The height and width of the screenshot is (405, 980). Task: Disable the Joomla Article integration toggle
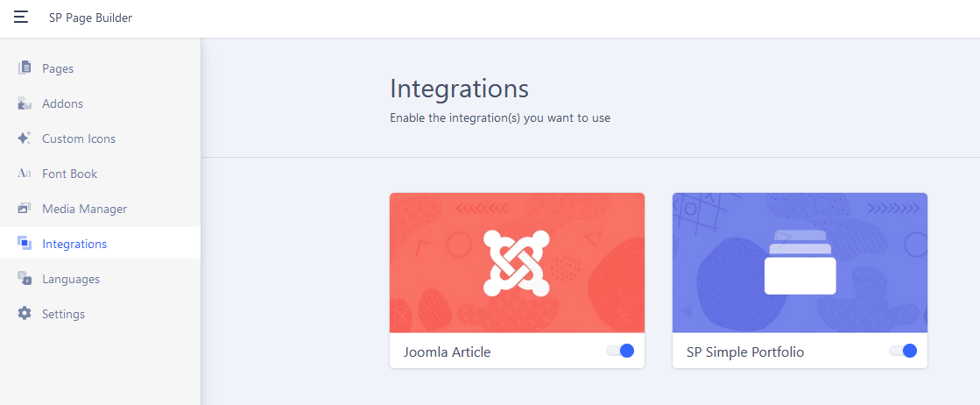point(620,351)
